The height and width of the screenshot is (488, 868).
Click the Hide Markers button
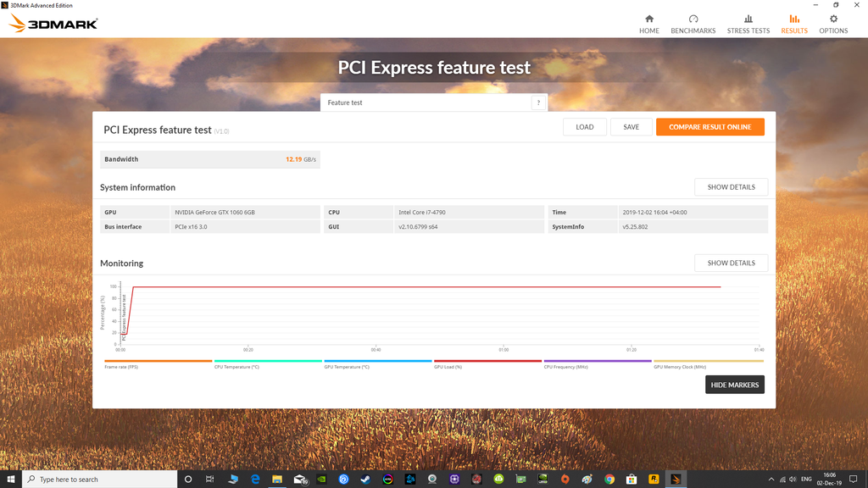(x=735, y=385)
